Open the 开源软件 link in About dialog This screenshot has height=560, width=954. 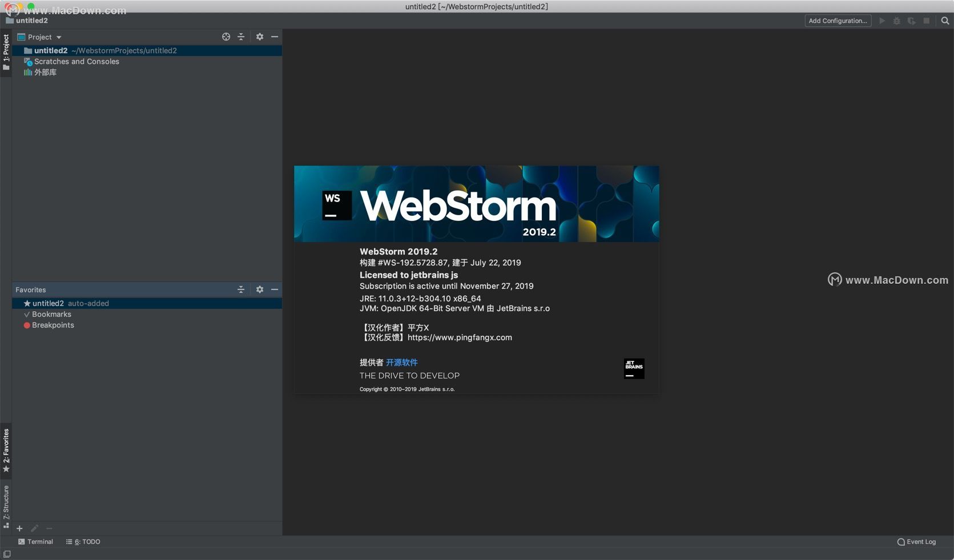402,362
